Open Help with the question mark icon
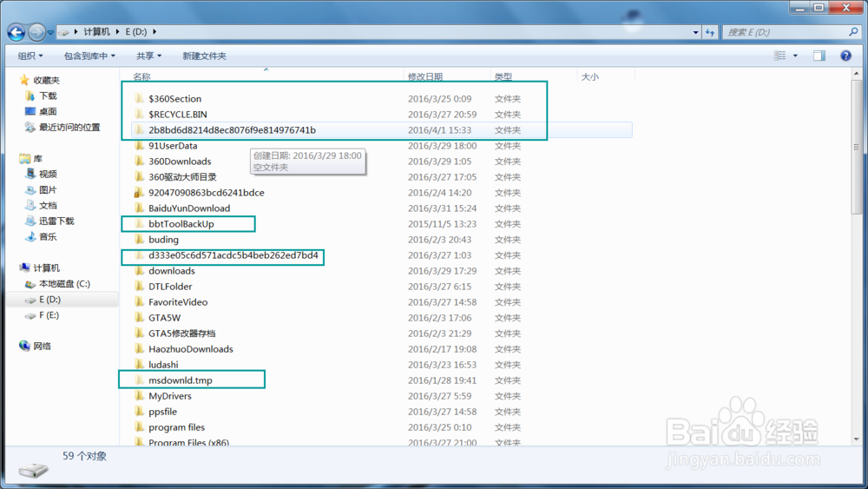868x489 pixels. point(845,56)
